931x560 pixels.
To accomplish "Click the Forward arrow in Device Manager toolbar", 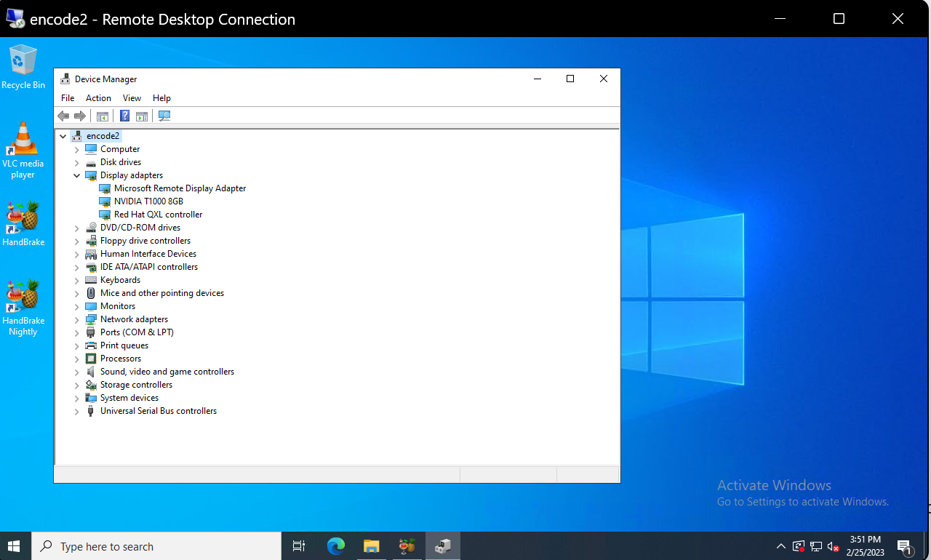I will coord(80,116).
